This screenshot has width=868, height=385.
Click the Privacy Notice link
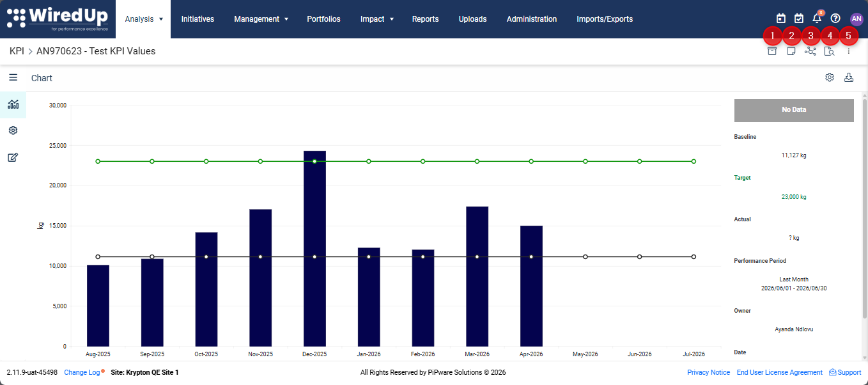point(708,372)
